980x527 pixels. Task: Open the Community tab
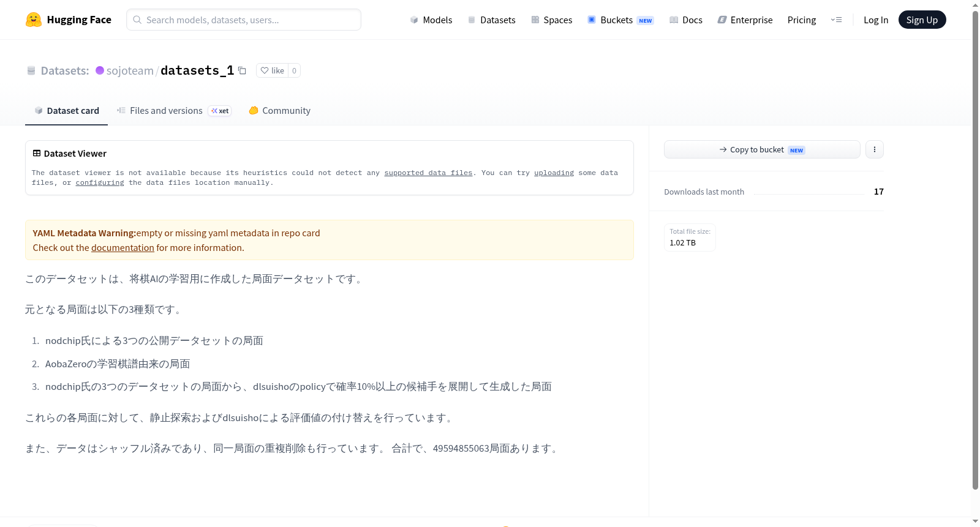pyautogui.click(x=279, y=110)
